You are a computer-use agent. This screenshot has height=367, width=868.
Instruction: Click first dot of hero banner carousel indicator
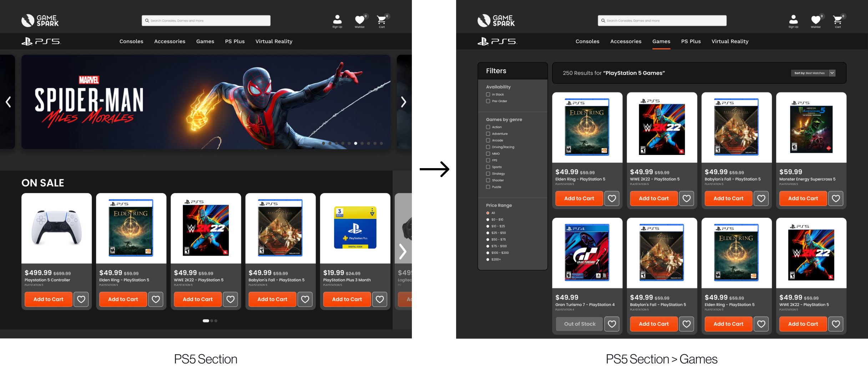tap(323, 143)
